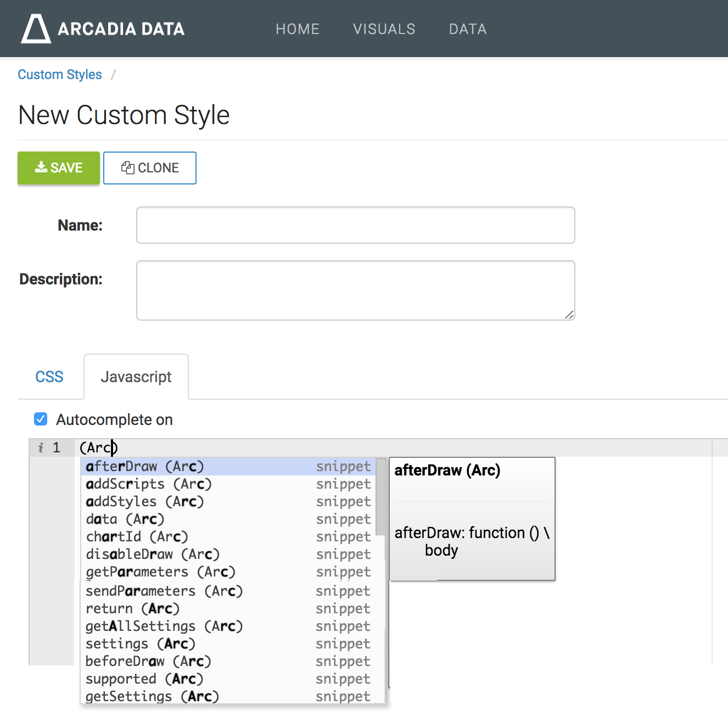
Task: Open the Javascript tab
Action: tap(136, 377)
